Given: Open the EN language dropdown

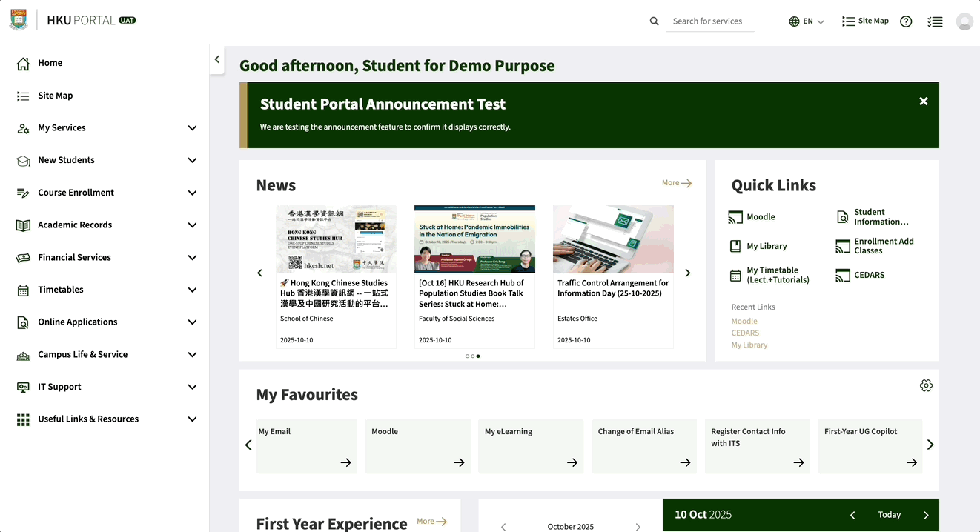Looking at the screenshot, I should point(807,21).
